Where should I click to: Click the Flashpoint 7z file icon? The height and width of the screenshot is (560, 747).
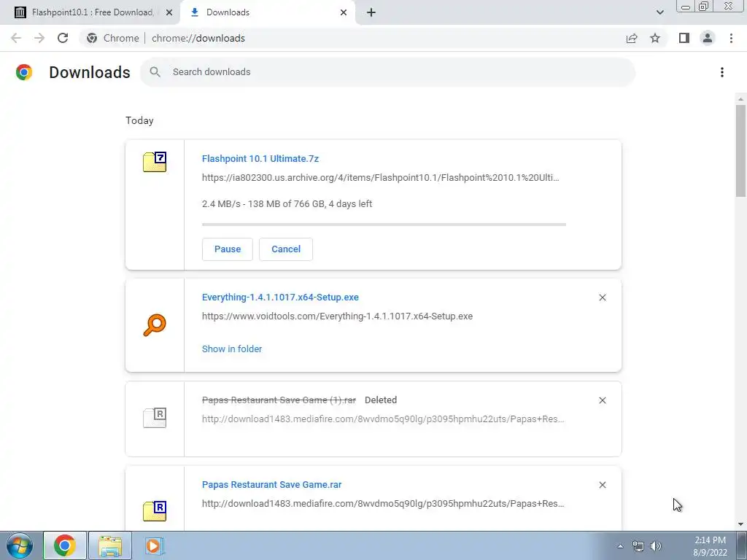click(x=155, y=162)
